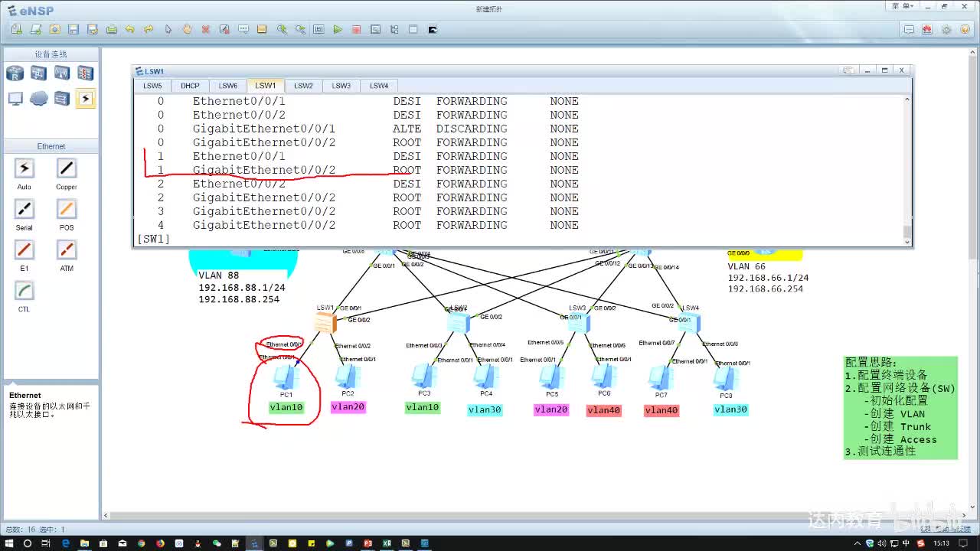Select the LSW1 terminal tab

[x=266, y=86]
